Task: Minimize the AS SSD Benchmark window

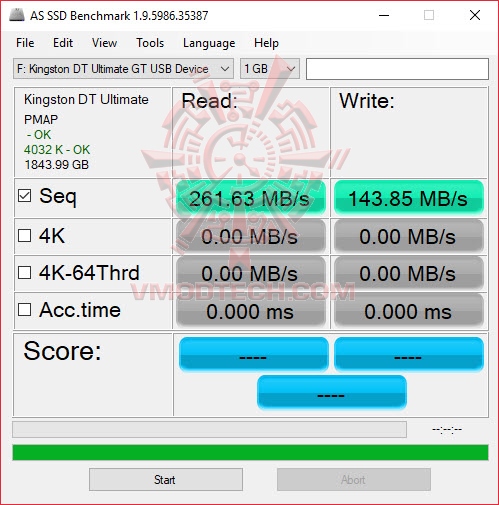Action: pyautogui.click(x=384, y=15)
